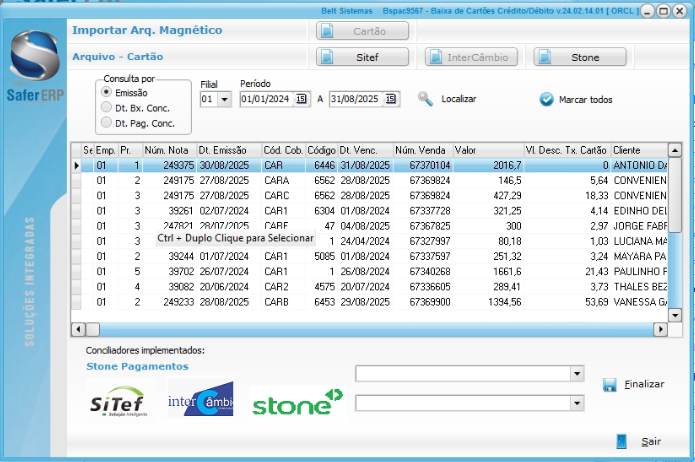Select Dt. Pag. Conc. radio option
This screenshot has height=462, width=695.
tap(107, 122)
